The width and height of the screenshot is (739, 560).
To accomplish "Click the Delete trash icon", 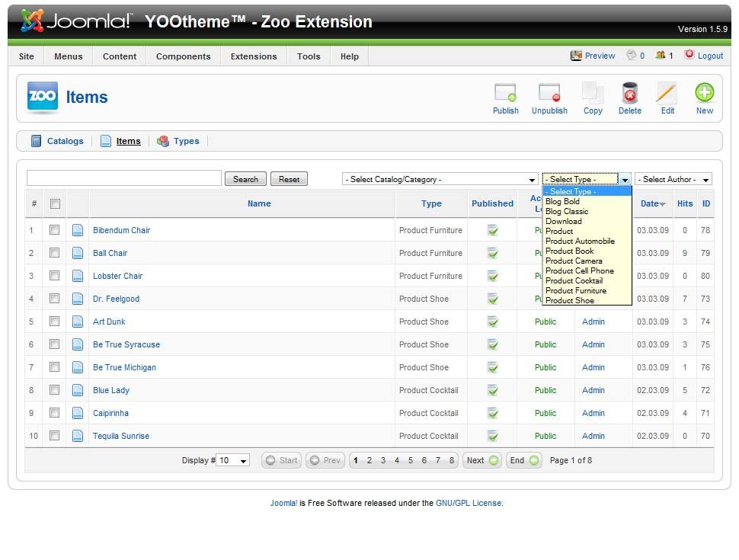I will click(x=629, y=92).
